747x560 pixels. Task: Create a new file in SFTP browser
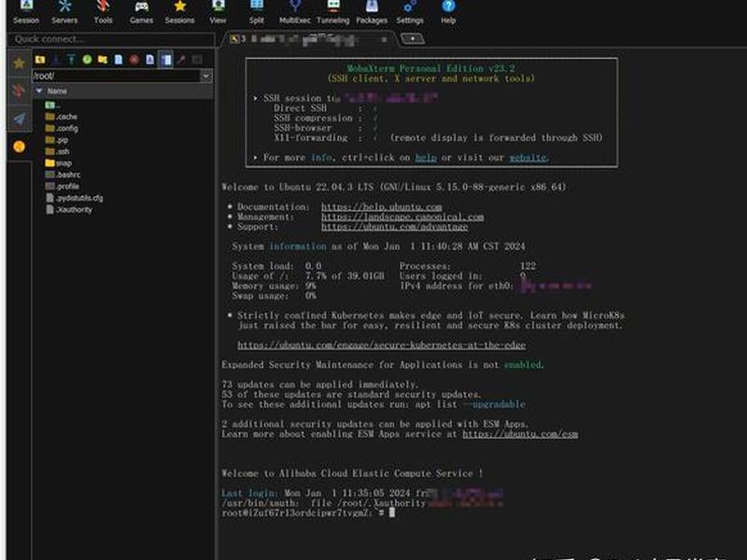[119, 60]
